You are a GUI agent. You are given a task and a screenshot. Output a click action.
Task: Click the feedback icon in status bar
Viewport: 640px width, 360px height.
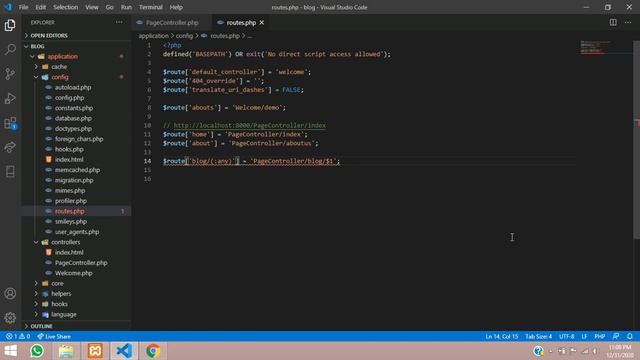pos(616,336)
